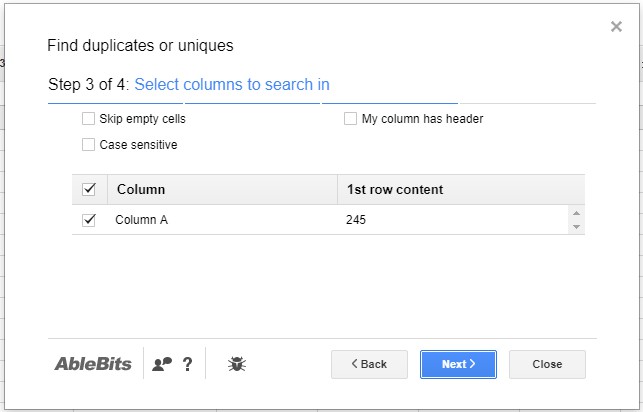Viewport: 643px width, 412px height.
Task: Click the 1st row content header
Action: point(394,189)
